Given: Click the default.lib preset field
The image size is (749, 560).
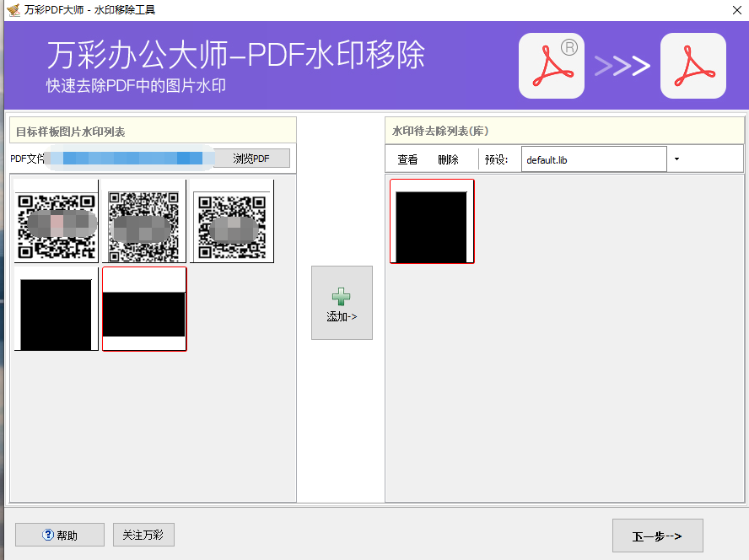Looking at the screenshot, I should [594, 159].
